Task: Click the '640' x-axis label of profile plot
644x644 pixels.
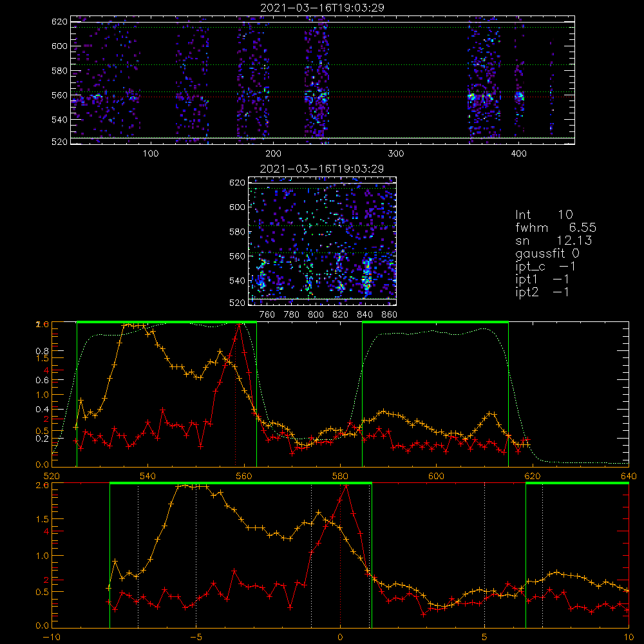Action: click(629, 476)
